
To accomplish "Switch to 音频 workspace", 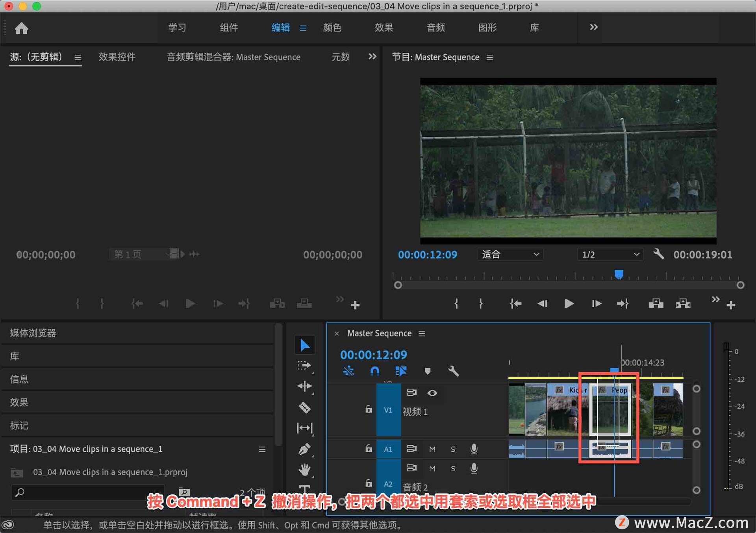I will [435, 28].
